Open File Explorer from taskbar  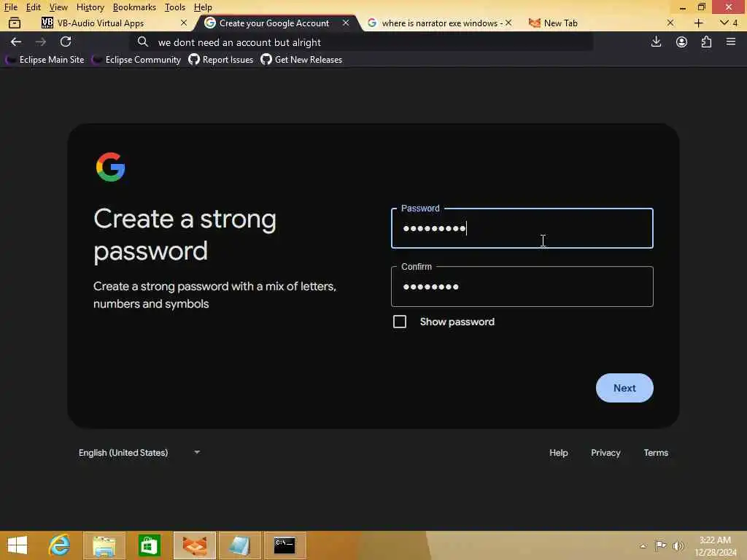[104, 545]
